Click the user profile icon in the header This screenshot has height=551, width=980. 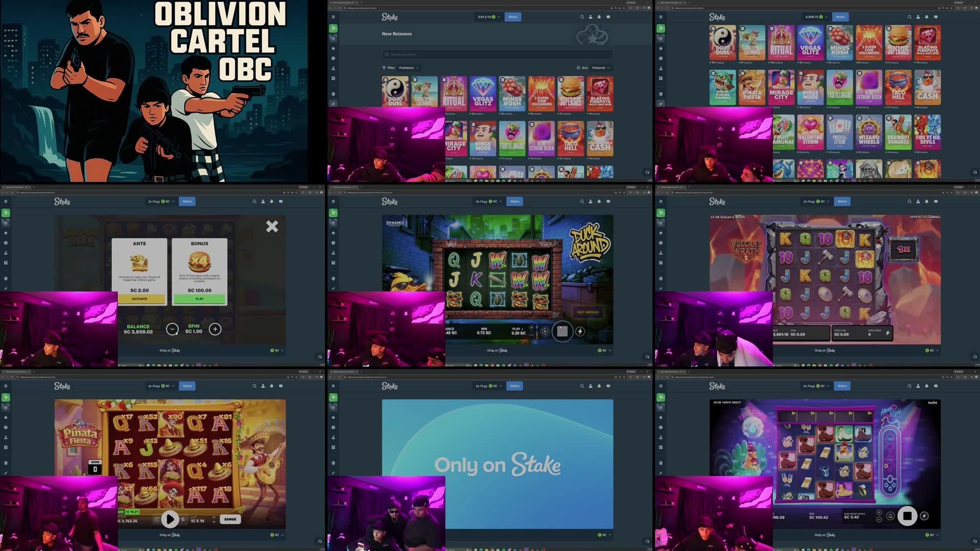(590, 16)
